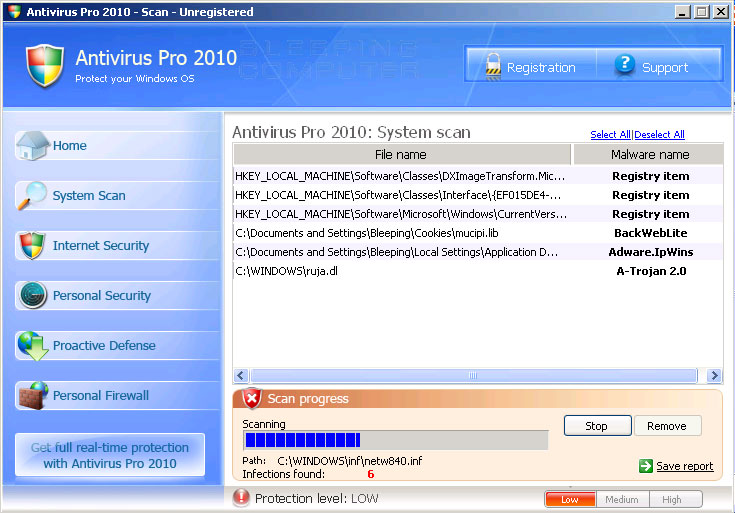Set protection level to Low
The height and width of the screenshot is (513, 735).
pos(570,499)
